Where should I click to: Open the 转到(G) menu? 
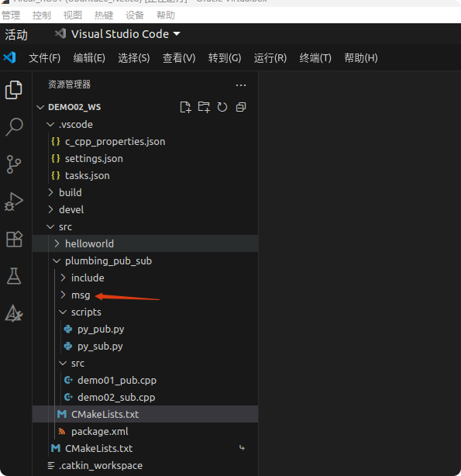pyautogui.click(x=225, y=57)
